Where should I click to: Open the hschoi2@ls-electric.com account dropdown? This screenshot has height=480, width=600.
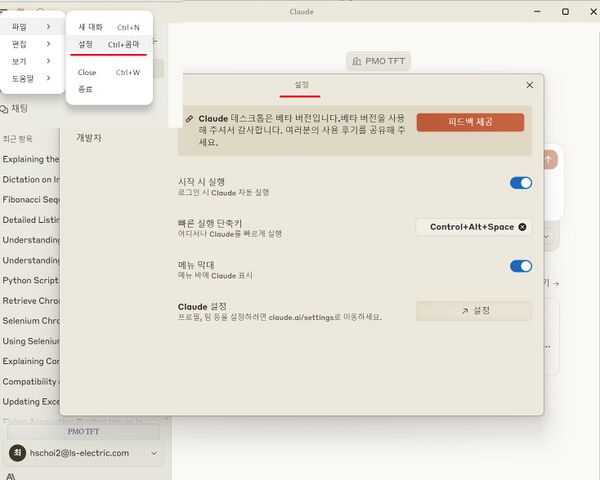click(153, 453)
